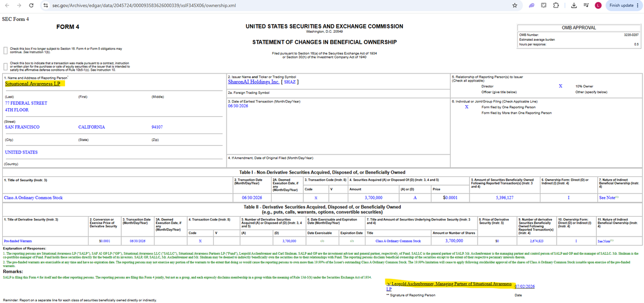644x303 pixels.
Task: Click Table II underlying Class A Ordinary Common Stock
Action: 398,241
